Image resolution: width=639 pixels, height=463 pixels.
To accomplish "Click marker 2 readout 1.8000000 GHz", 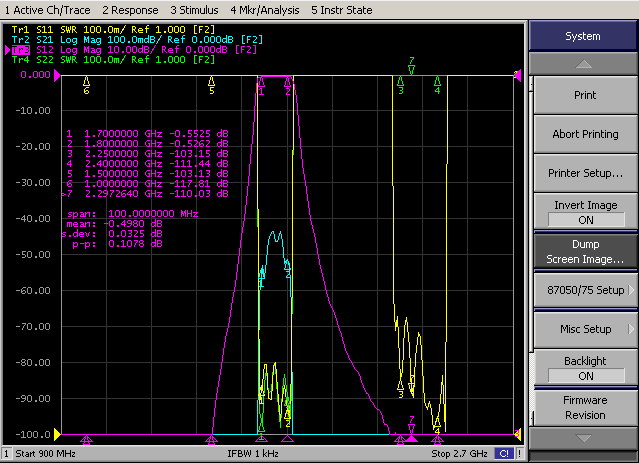I will (x=147, y=143).
